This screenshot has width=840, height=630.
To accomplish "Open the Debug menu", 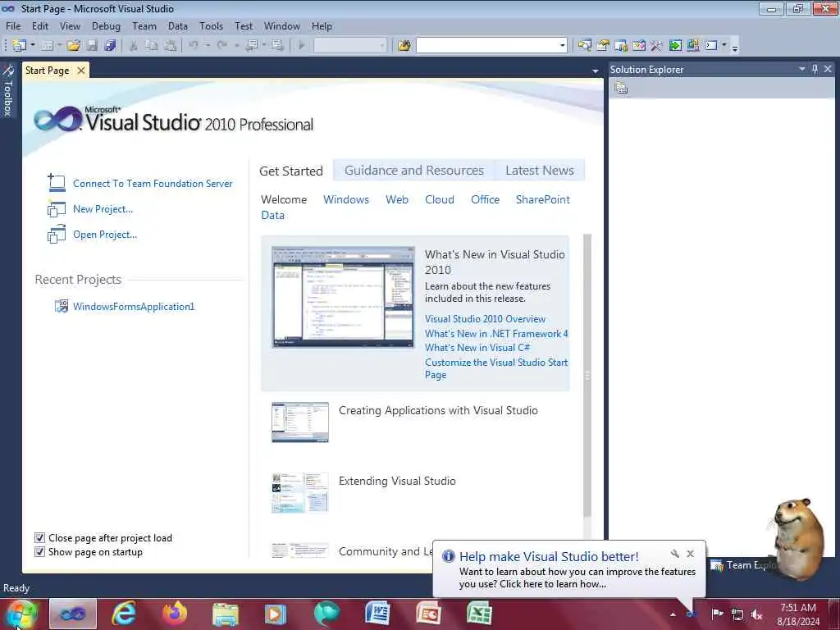I will [106, 25].
